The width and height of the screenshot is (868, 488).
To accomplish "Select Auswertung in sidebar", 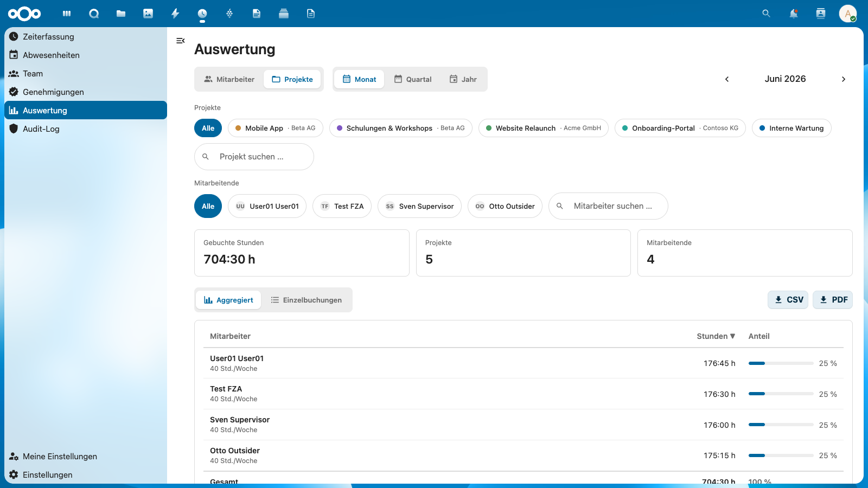I will pyautogui.click(x=86, y=110).
